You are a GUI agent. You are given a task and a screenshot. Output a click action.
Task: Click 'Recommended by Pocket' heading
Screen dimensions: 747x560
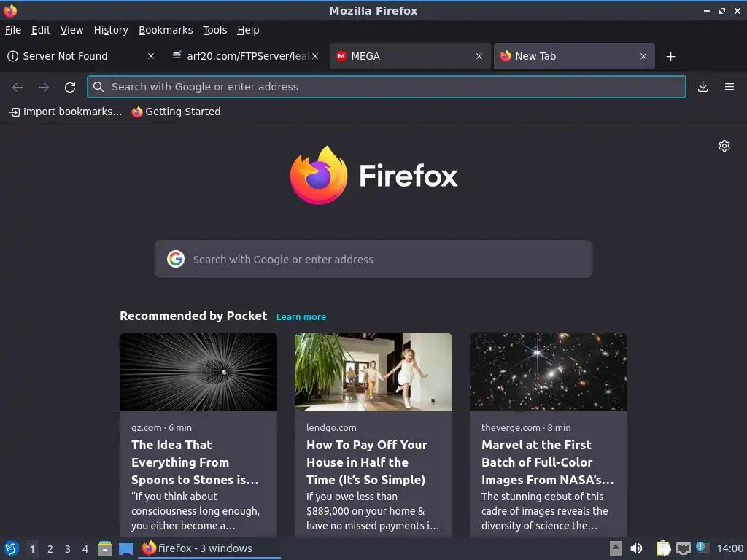(193, 316)
